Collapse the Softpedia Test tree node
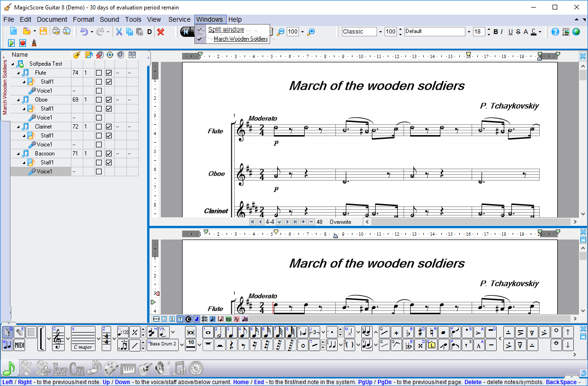Image resolution: width=588 pixels, height=386 pixels. pyautogui.click(x=13, y=64)
